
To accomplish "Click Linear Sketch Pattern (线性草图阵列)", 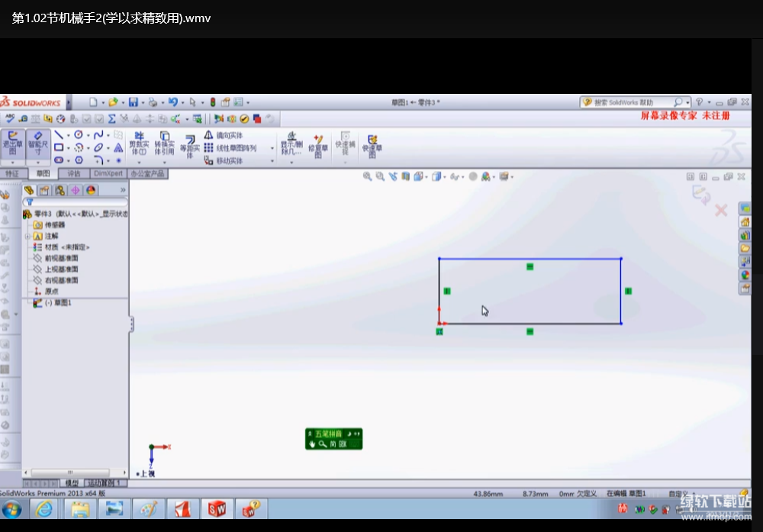I will 230,148.
